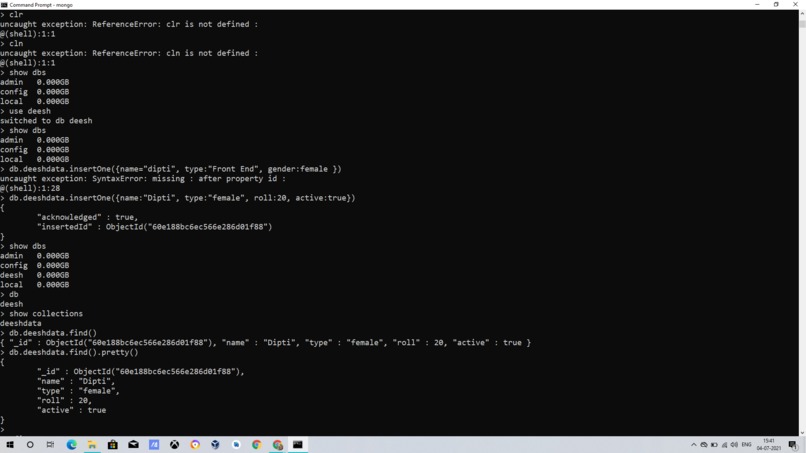806x453 pixels.
Task: Click '"acknowledged" : true,' output line
Action: (87, 217)
